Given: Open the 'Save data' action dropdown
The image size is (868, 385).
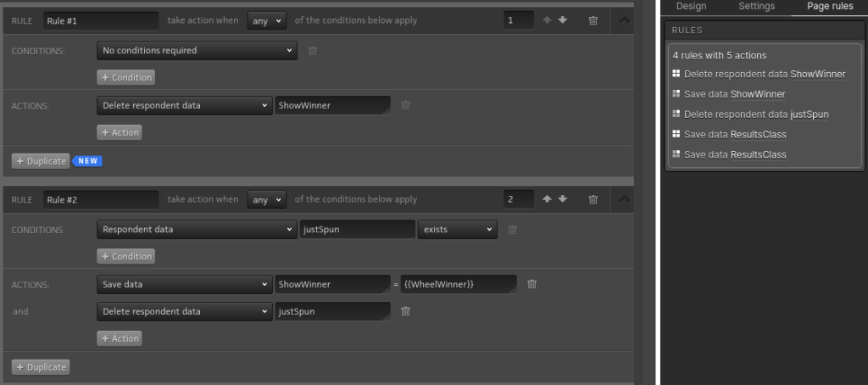Looking at the screenshot, I should pos(183,284).
